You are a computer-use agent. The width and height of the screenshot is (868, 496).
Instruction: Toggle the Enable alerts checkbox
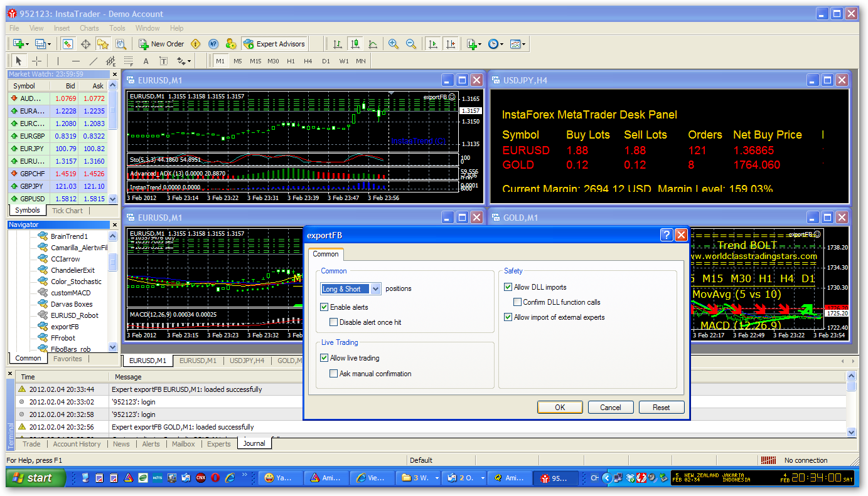click(x=324, y=307)
